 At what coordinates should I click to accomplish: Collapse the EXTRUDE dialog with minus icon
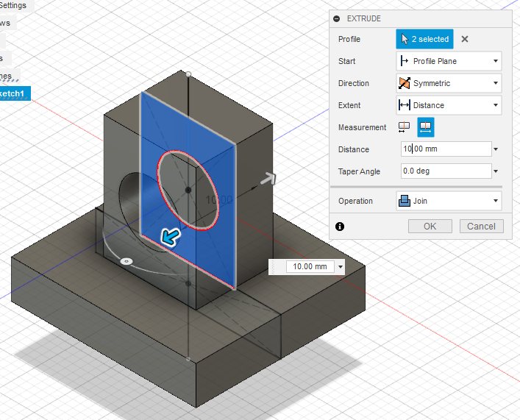tap(337, 19)
